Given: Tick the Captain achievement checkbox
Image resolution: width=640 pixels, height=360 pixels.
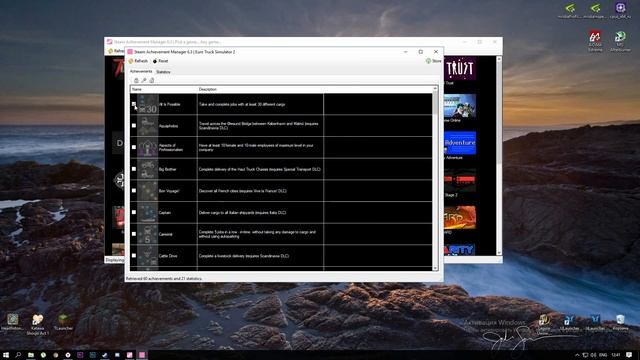Looking at the screenshot, I should [134, 212].
